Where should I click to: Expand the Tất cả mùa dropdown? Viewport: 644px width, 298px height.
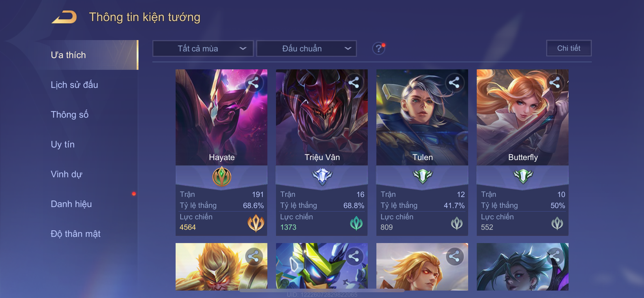pos(203,48)
